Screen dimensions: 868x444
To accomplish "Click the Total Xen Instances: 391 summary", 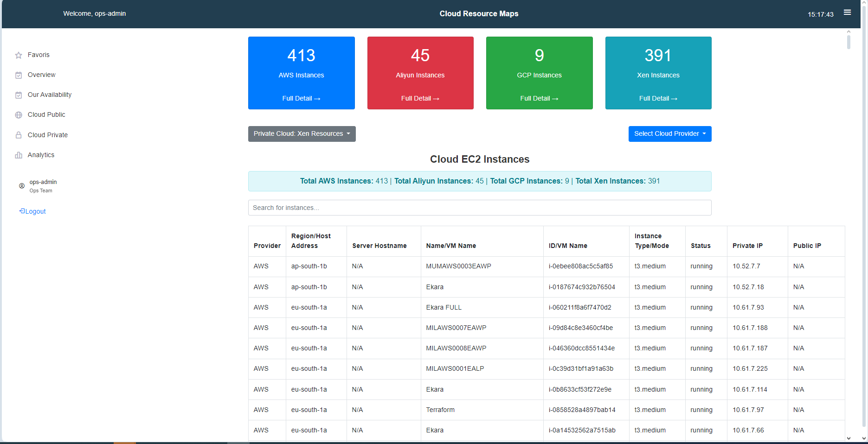I will [x=617, y=181].
